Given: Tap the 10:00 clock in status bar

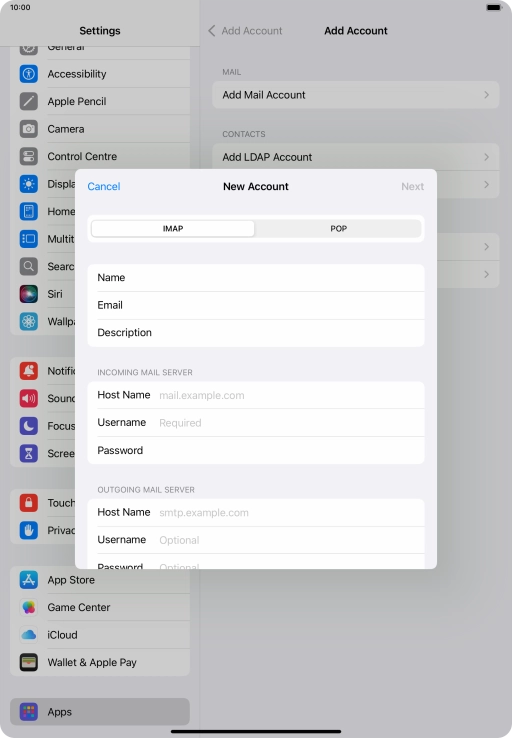Looking at the screenshot, I should (20, 8).
